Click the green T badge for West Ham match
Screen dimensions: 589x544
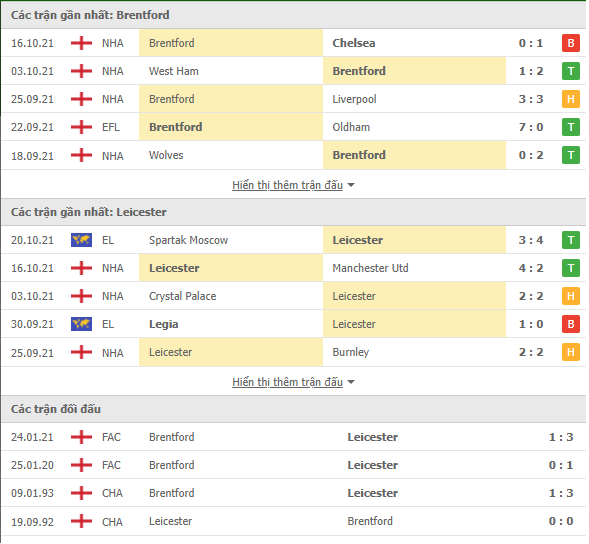572,71
